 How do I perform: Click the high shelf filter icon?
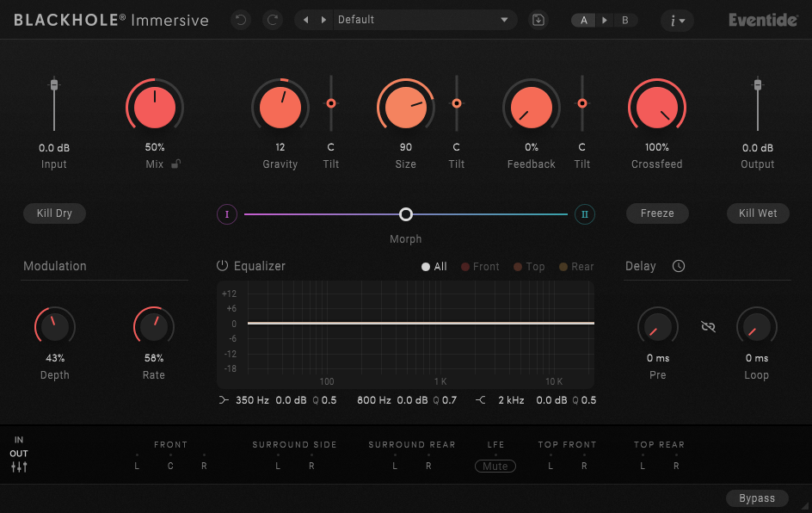[x=481, y=400]
